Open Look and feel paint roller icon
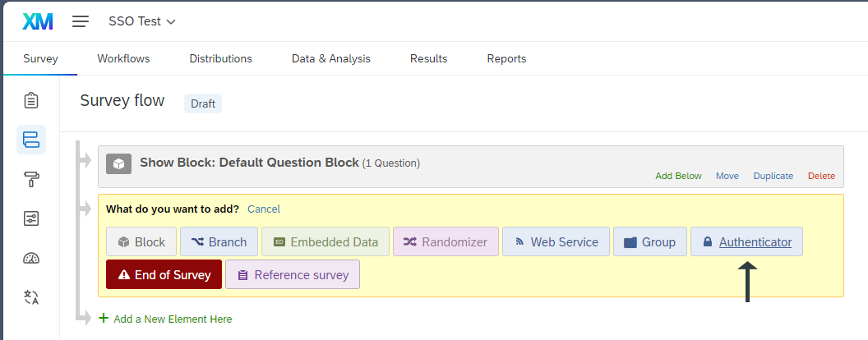Viewport: 868px width, 340px height. [x=31, y=179]
